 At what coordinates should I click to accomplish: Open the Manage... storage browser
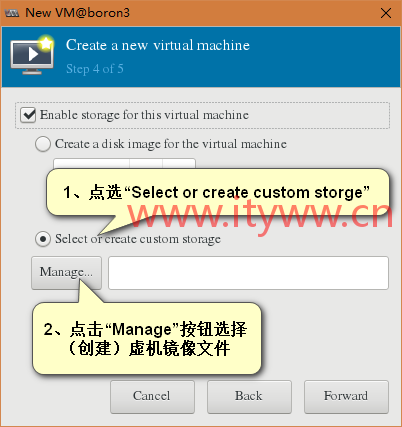[x=66, y=272]
